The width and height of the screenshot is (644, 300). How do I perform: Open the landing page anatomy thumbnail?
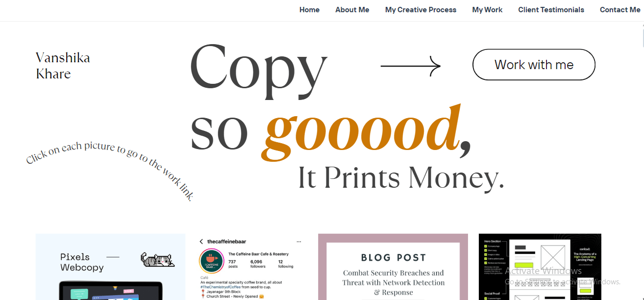pos(540,267)
